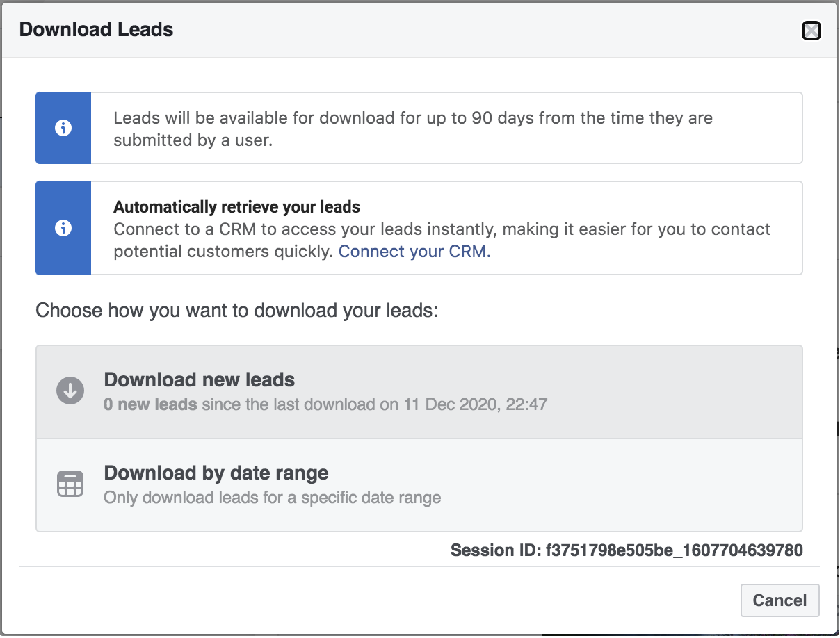Select the Download by date range heading

tap(216, 473)
